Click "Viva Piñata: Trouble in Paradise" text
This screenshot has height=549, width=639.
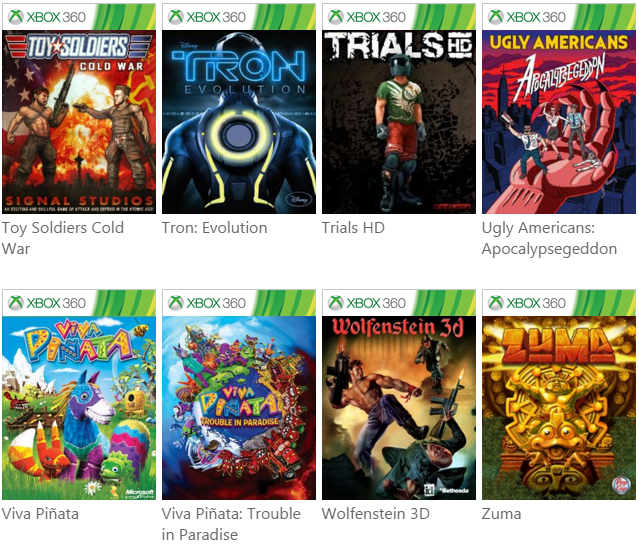[x=231, y=524]
